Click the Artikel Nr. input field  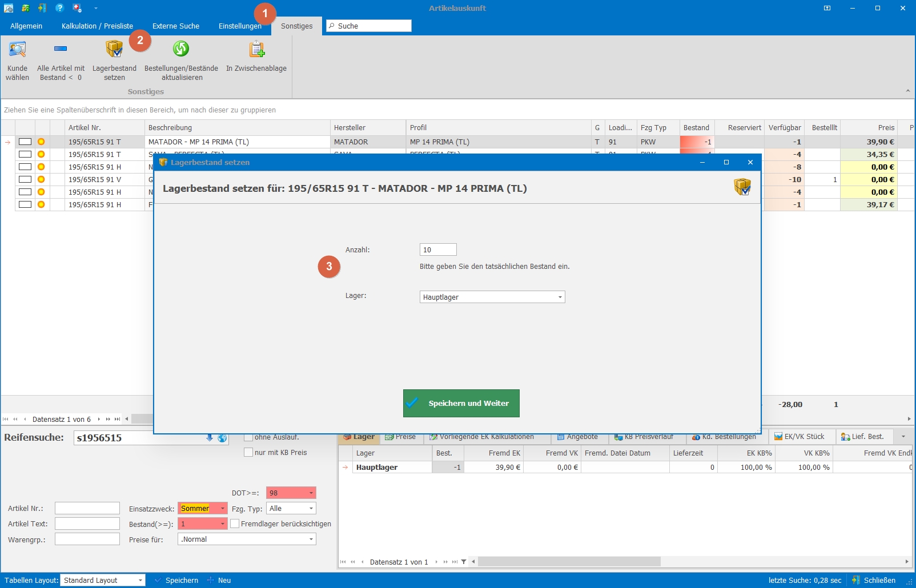point(87,508)
